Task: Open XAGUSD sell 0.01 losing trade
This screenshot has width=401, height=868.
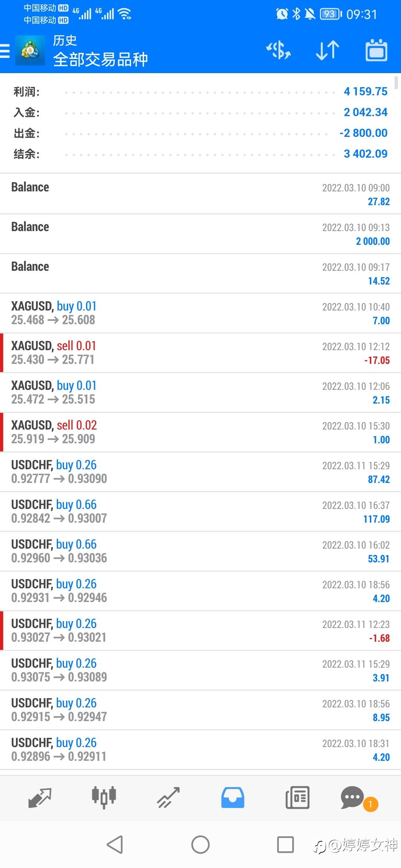Action: point(200,353)
